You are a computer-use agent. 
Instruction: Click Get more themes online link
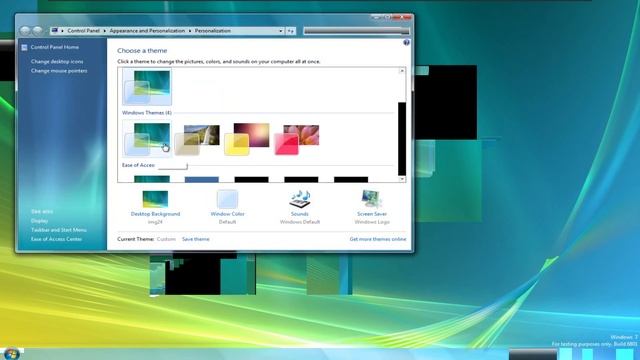click(378, 239)
